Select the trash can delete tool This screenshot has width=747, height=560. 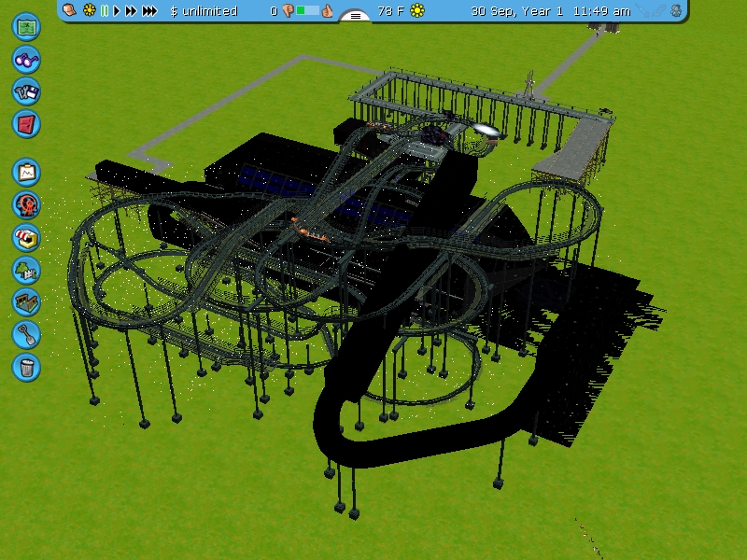[x=27, y=366]
